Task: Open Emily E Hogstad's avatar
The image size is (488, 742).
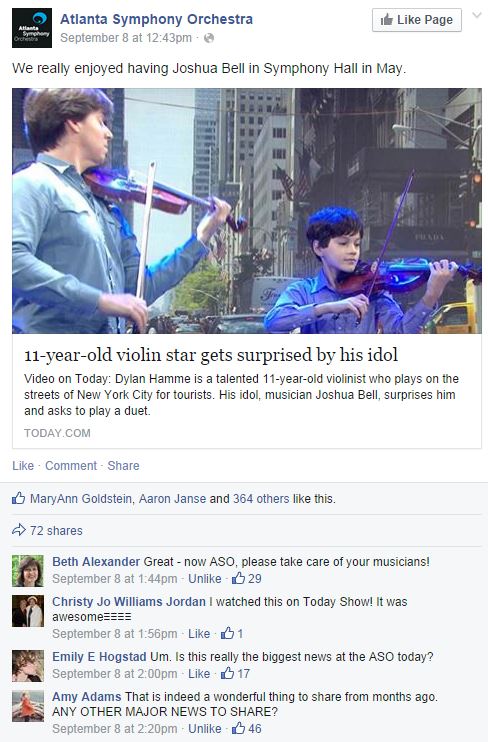Action: tap(28, 666)
